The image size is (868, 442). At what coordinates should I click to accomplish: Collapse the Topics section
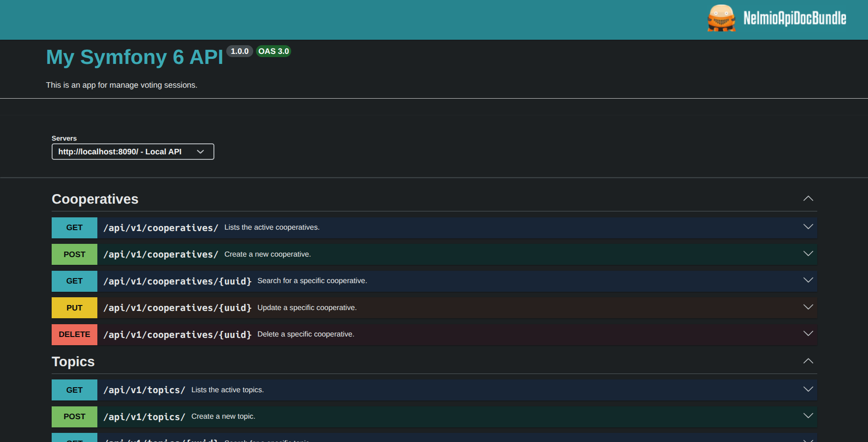808,361
